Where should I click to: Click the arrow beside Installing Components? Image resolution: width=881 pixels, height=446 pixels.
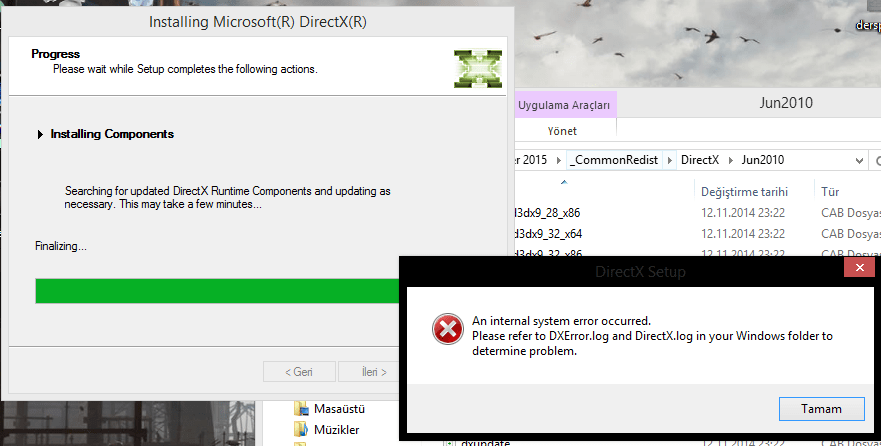pyautogui.click(x=40, y=134)
